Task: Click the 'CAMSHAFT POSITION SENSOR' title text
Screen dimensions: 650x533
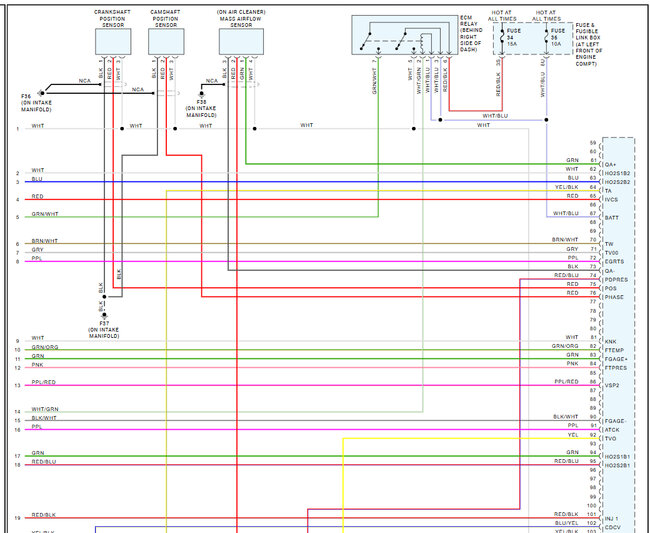Action: (x=165, y=19)
